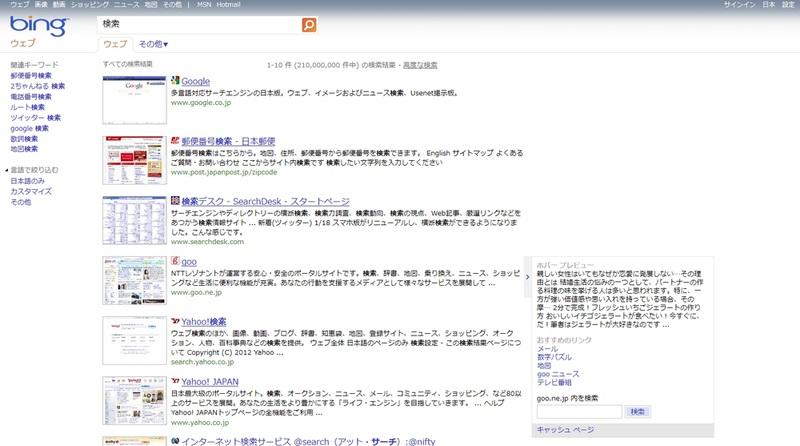Click メール in the hover preview panel
The height and width of the screenshot is (446, 800).
tap(547, 349)
